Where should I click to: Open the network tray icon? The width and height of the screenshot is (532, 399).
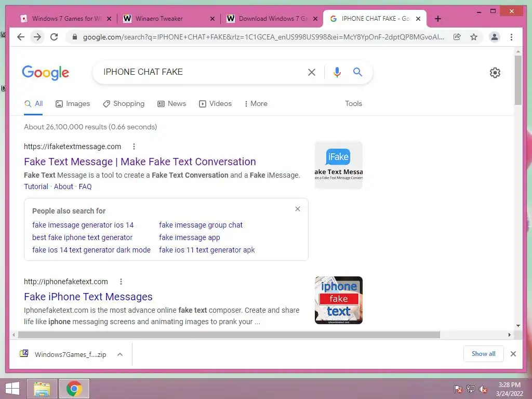click(471, 389)
